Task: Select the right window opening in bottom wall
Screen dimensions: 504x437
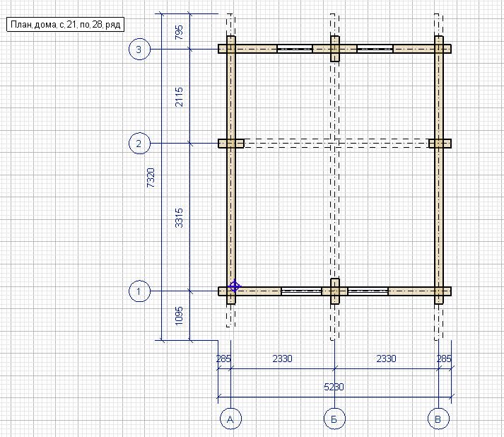Action: tap(368, 291)
